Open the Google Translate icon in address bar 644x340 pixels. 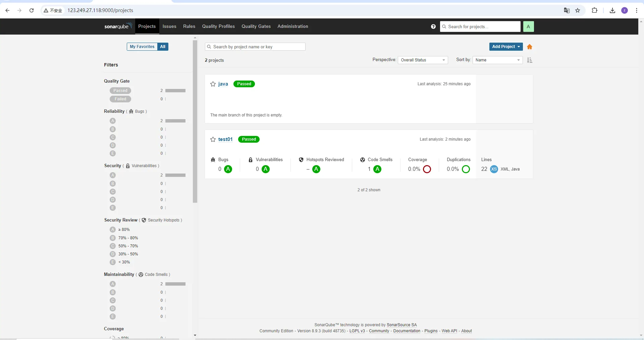567,10
